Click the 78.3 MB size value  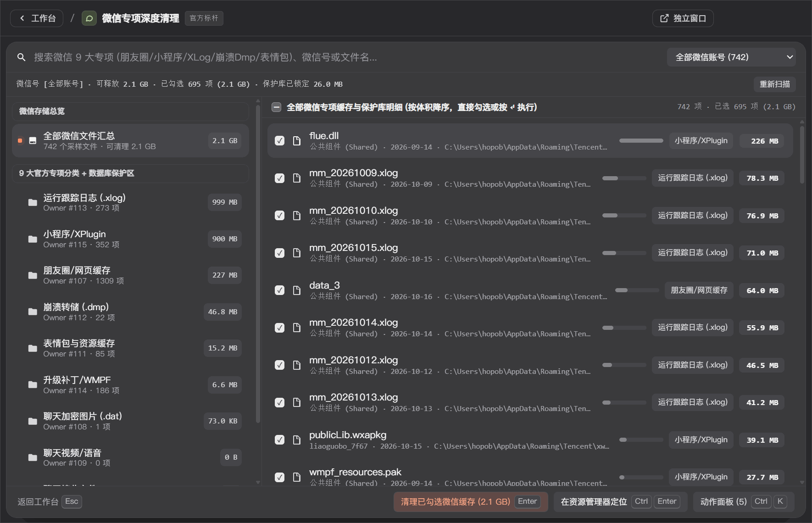[762, 178]
